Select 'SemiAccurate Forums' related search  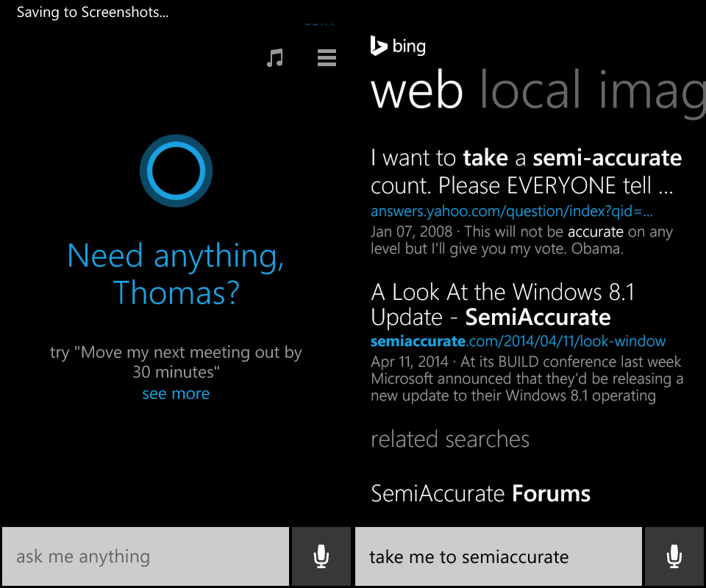pos(480,493)
